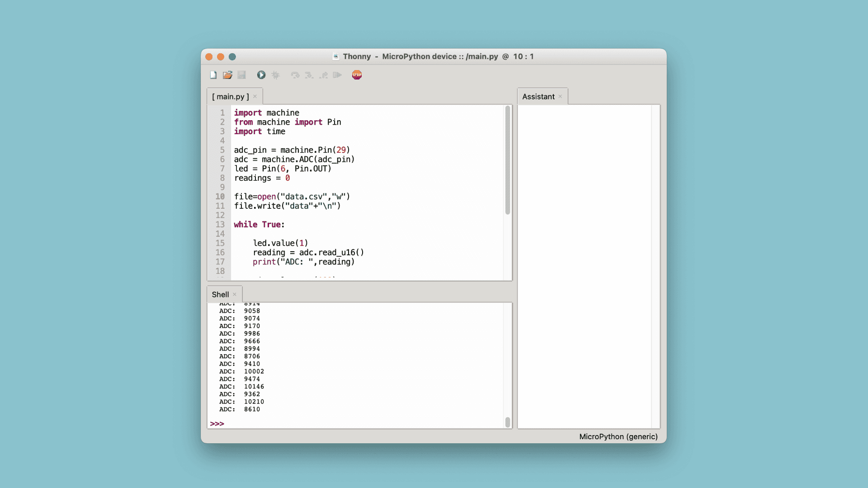Image resolution: width=868 pixels, height=488 pixels.
Task: Click the Step out icon
Action: point(324,75)
